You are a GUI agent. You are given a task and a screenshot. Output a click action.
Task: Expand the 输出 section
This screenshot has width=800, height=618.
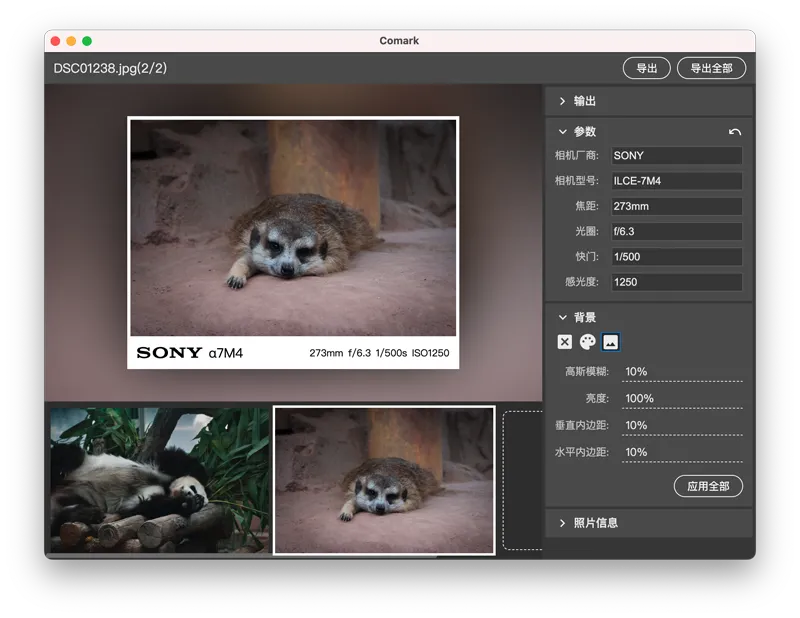click(649, 101)
